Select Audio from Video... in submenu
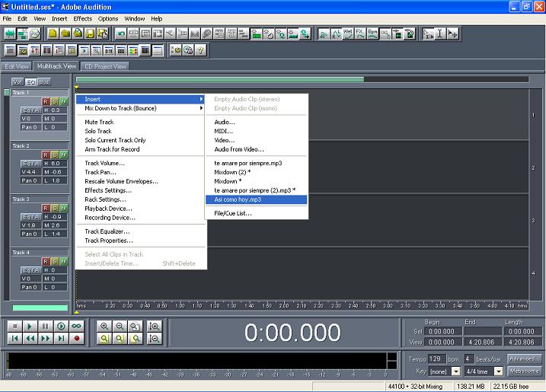 pos(257,149)
